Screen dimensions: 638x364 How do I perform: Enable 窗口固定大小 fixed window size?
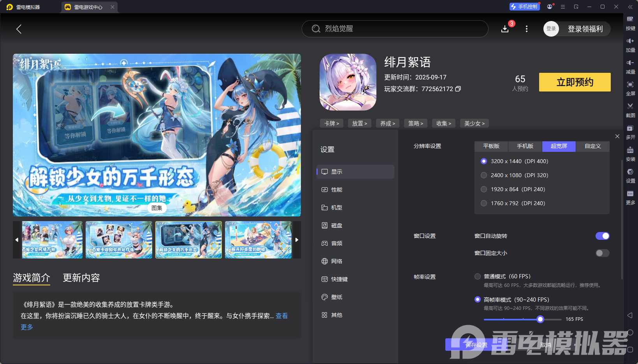click(602, 253)
